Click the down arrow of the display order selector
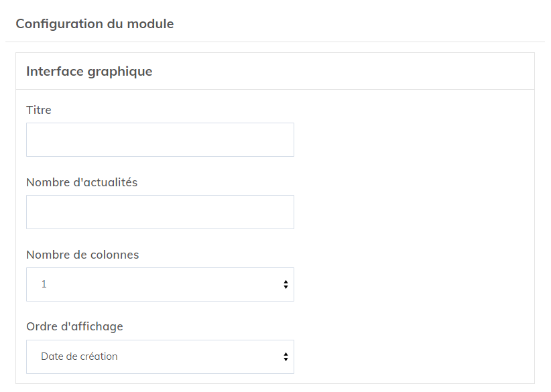The height and width of the screenshot is (392, 551). pyautogui.click(x=286, y=360)
